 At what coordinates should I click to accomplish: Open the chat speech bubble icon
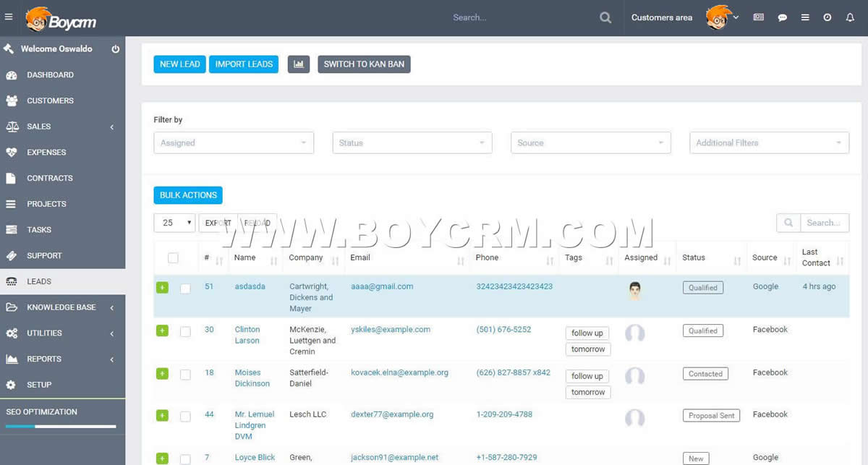tap(782, 17)
